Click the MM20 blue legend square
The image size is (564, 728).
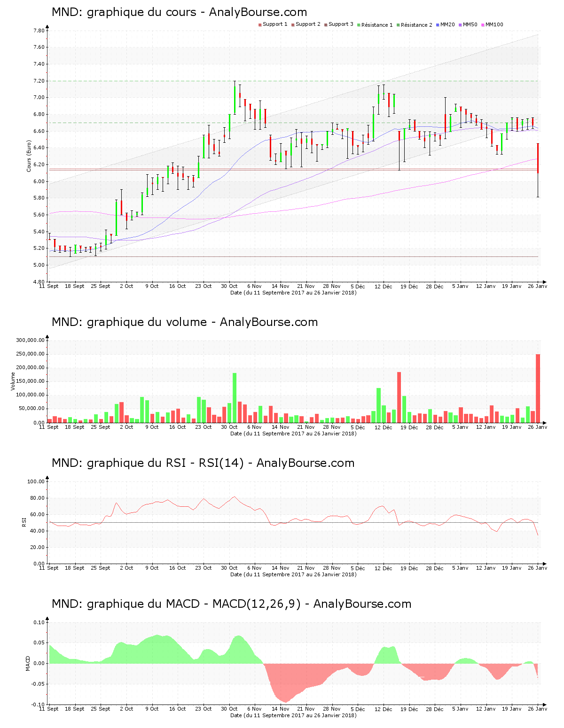438,25
